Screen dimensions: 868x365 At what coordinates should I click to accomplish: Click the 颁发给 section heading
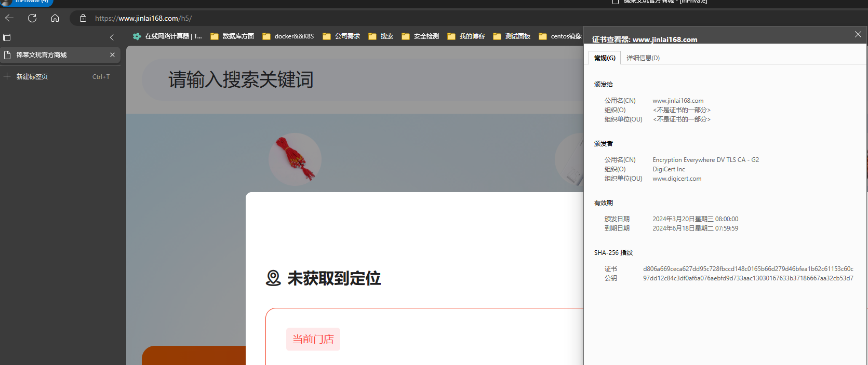click(x=604, y=85)
